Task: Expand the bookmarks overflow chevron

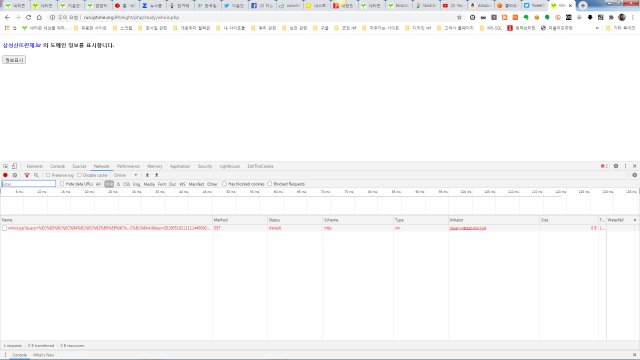Action: [x=597, y=28]
